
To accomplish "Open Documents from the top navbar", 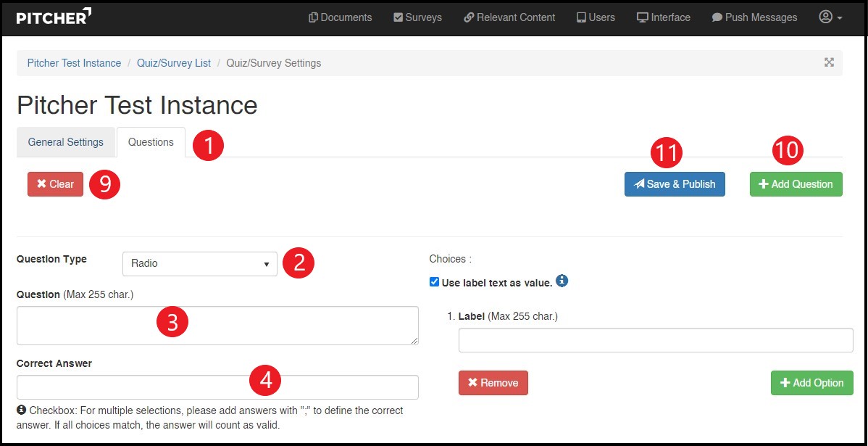I will [x=340, y=17].
